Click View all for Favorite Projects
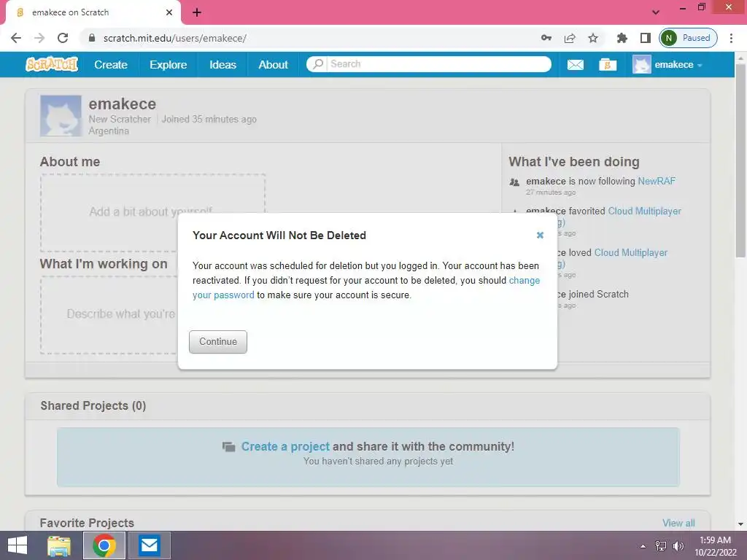747x560 pixels. coord(678,523)
